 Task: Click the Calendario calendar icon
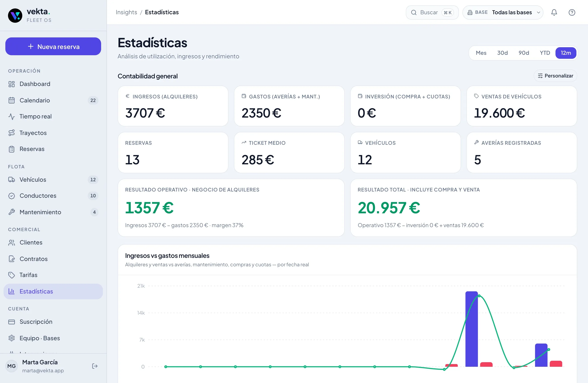click(12, 100)
